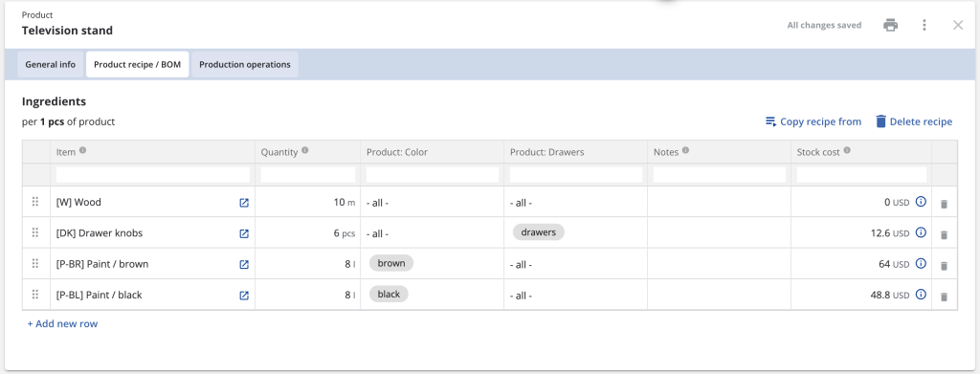This screenshot has width=980, height=374.
Task: Click drag handle of Paint / black row
Action: coord(35,295)
